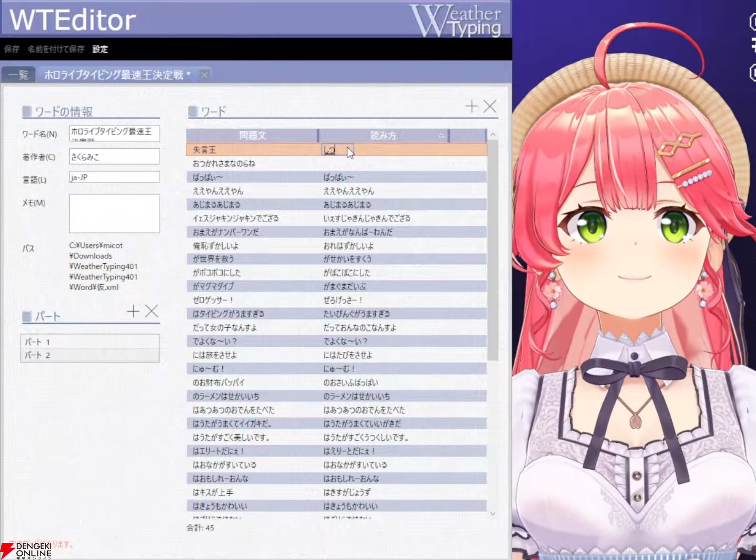Select the でよくな〜い？ question cell
The image size is (756, 560).
tap(252, 341)
